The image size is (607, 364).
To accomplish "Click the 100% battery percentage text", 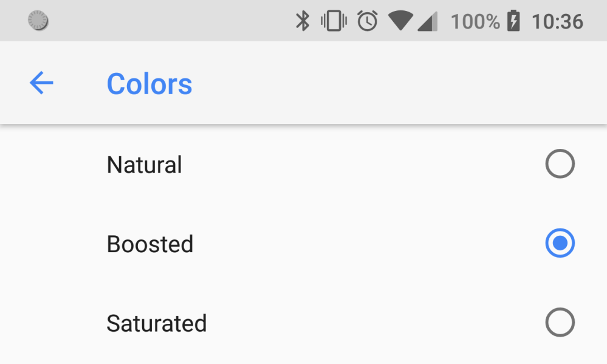I will tap(475, 21).
